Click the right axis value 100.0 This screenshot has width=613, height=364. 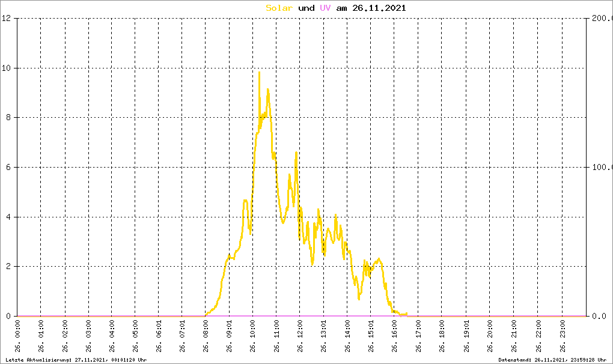(602, 167)
